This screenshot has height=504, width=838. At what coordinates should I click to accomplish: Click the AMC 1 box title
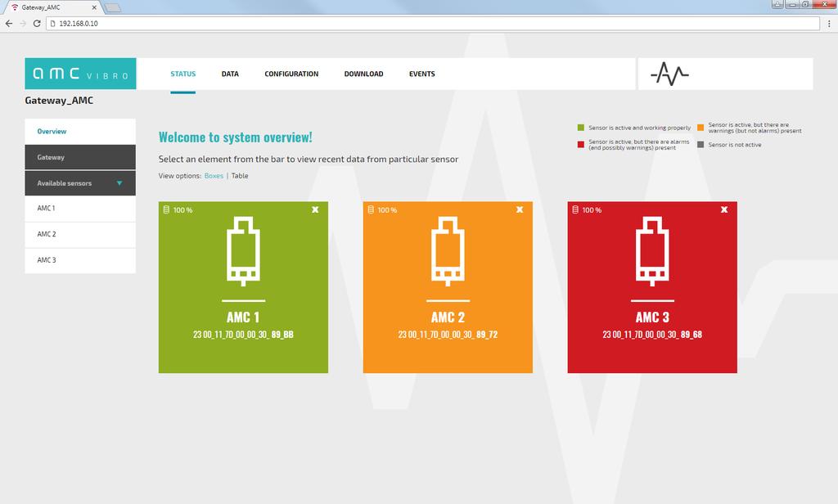243,317
